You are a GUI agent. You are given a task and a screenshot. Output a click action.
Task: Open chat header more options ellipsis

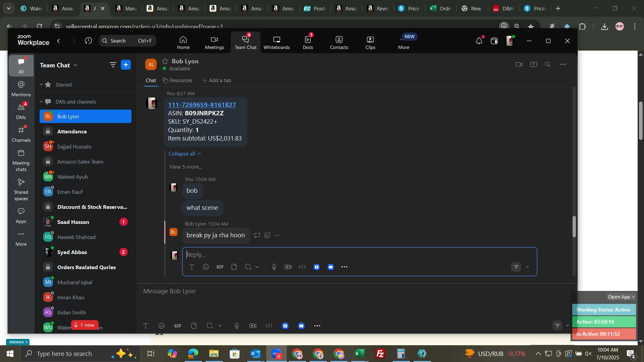pos(563,64)
